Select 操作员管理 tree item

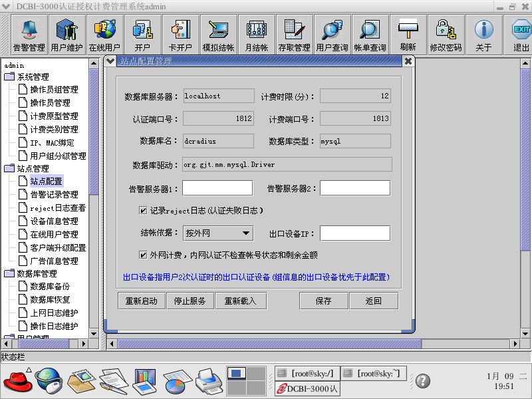[51, 103]
